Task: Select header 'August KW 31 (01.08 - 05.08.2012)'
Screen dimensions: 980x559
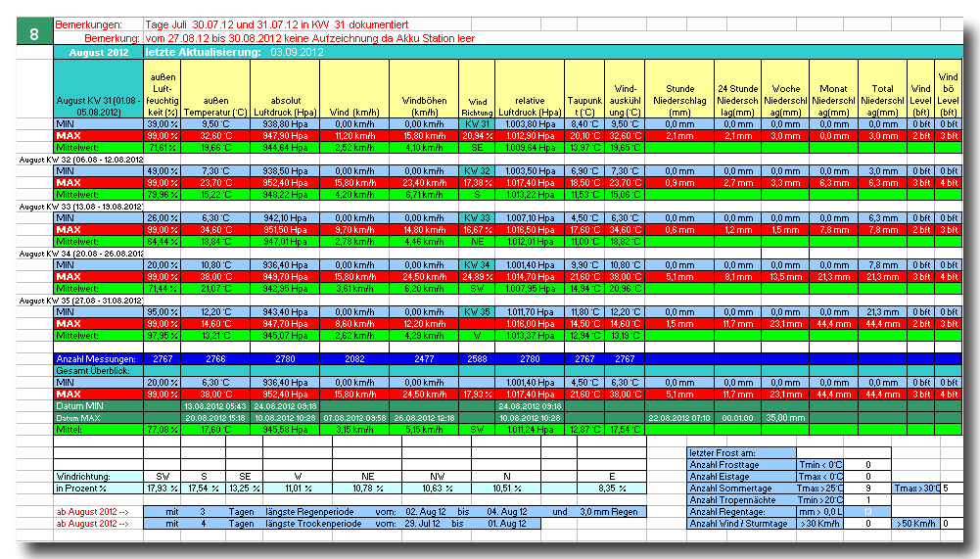Action: [99, 89]
